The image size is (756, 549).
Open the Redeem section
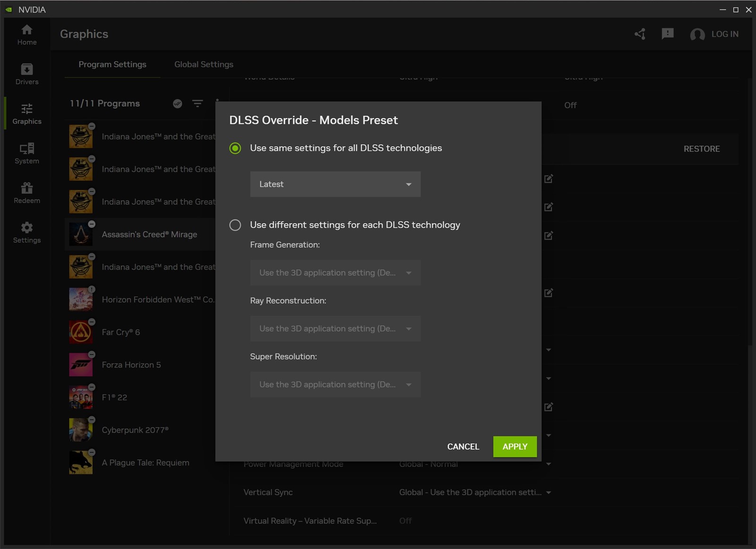(27, 194)
